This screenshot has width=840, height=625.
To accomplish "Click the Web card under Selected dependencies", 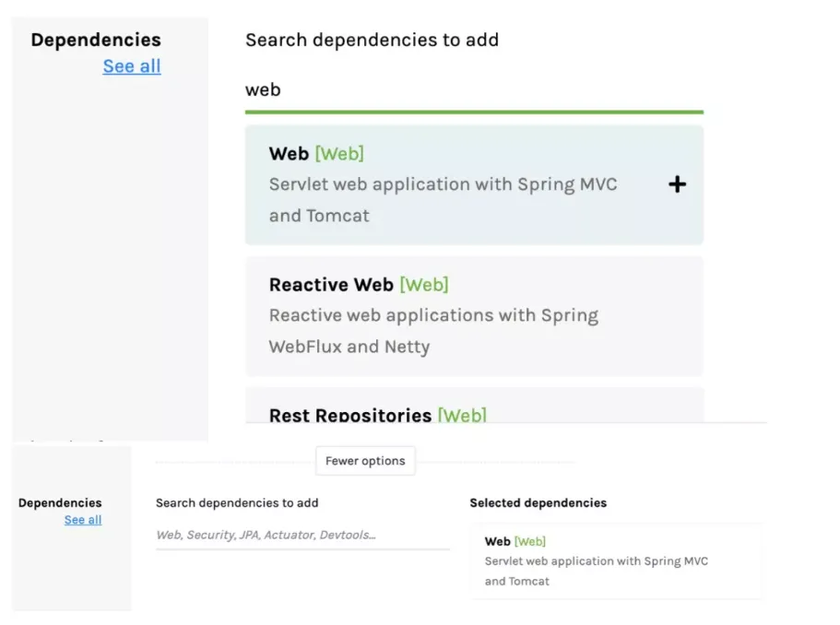I will point(616,560).
